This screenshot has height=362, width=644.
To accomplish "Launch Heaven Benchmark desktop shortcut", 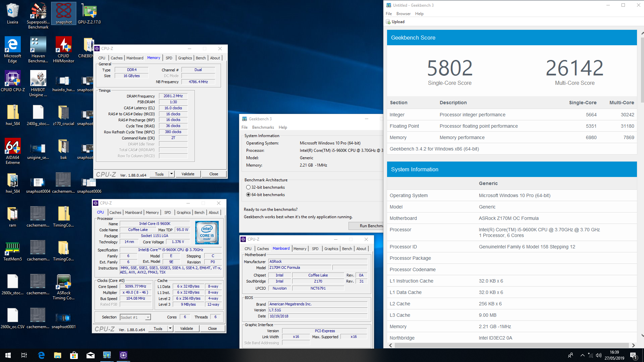I will pyautogui.click(x=38, y=50).
